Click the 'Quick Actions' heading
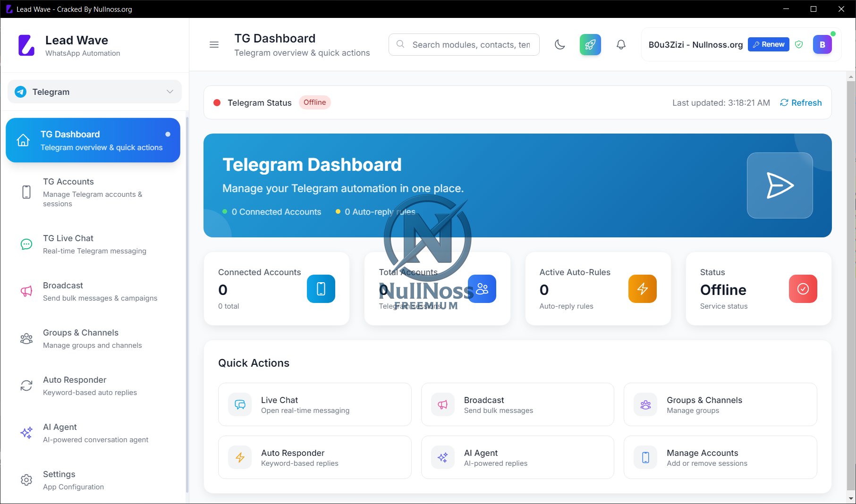Screen dimensions: 856x504 point(254,363)
